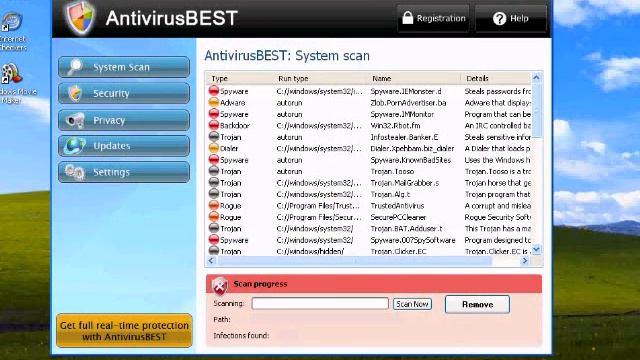Click gray icon of Trojan.Alg.t row
640x360 pixels.
click(x=213, y=193)
